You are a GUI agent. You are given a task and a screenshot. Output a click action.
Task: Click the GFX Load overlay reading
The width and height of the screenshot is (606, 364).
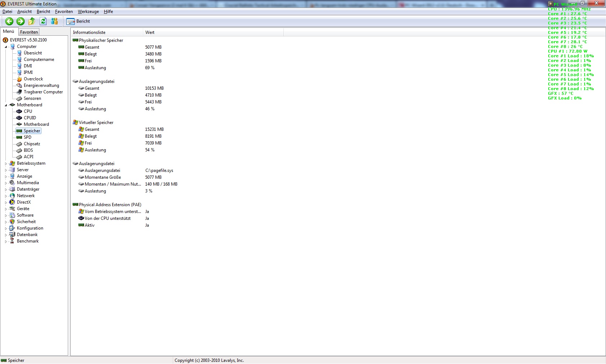[565, 98]
